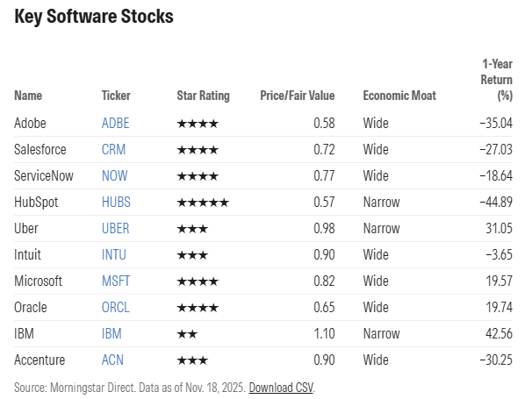Open the INTU ticker link
This screenshot has height=399, width=532.
click(115, 255)
